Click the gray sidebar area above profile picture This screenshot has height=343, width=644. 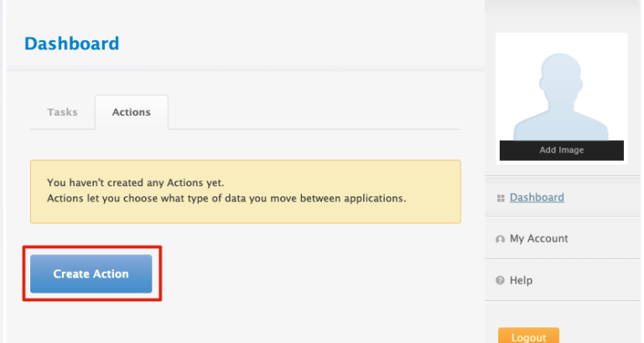pos(562,15)
